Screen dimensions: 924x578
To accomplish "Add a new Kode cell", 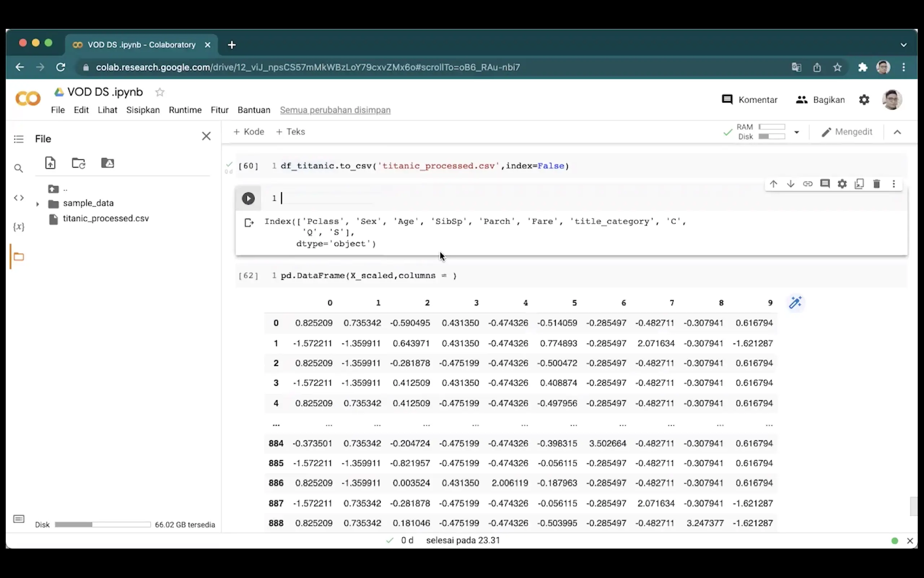I will 249,132.
